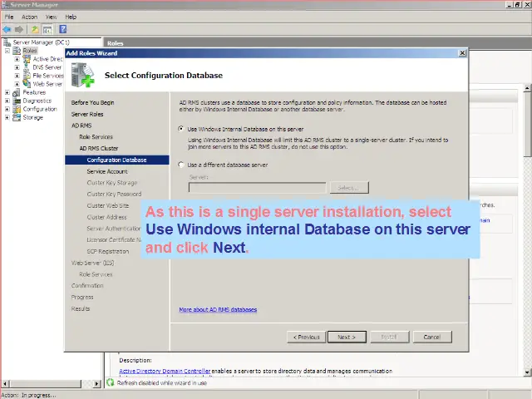The width and height of the screenshot is (532, 399).
Task: Click AD RMS Cluster wizard step
Action: pyautogui.click(x=99, y=148)
